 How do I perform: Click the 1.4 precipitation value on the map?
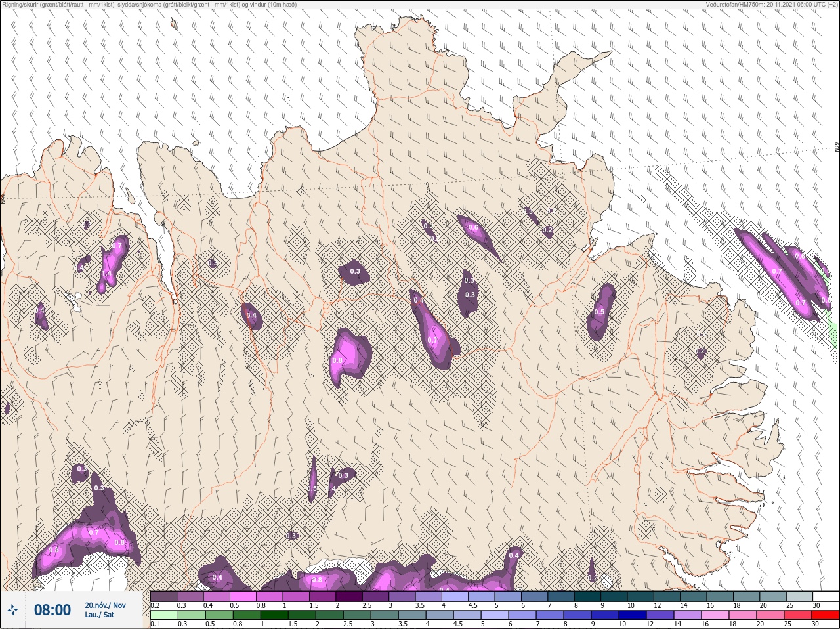[106, 274]
